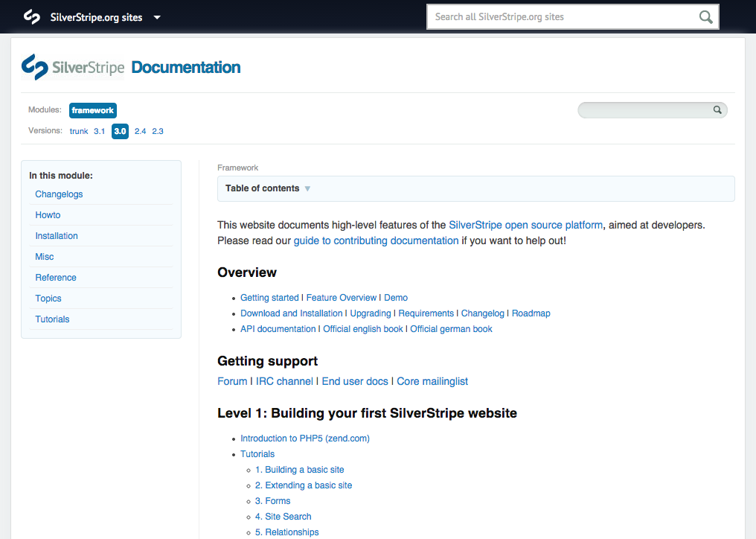The height and width of the screenshot is (539, 756).
Task: Click the magnifier icon in the module search box
Action: coord(717,109)
